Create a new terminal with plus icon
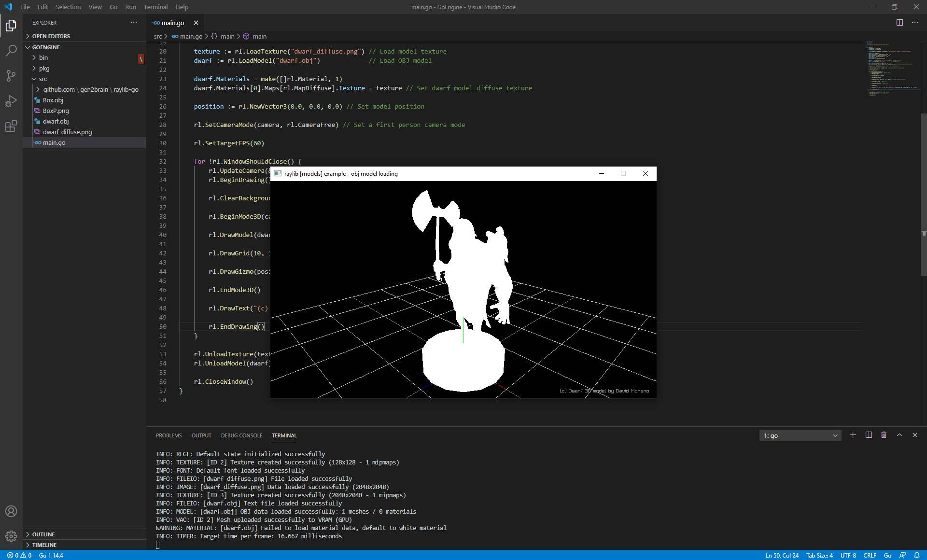Image resolution: width=927 pixels, height=560 pixels. [x=853, y=435]
